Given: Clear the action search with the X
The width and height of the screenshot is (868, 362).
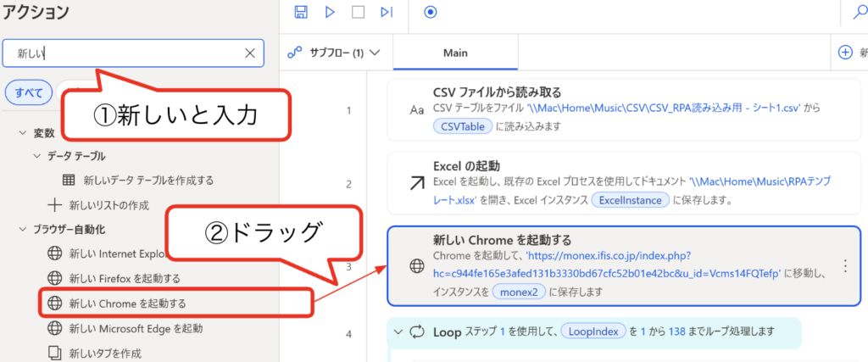Looking at the screenshot, I should (250, 53).
